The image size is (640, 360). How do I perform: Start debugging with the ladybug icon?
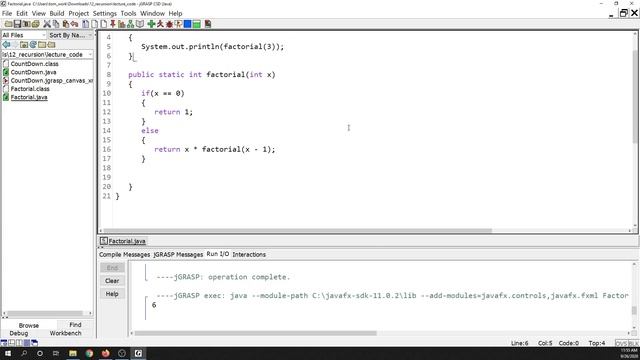pyautogui.click(x=169, y=24)
